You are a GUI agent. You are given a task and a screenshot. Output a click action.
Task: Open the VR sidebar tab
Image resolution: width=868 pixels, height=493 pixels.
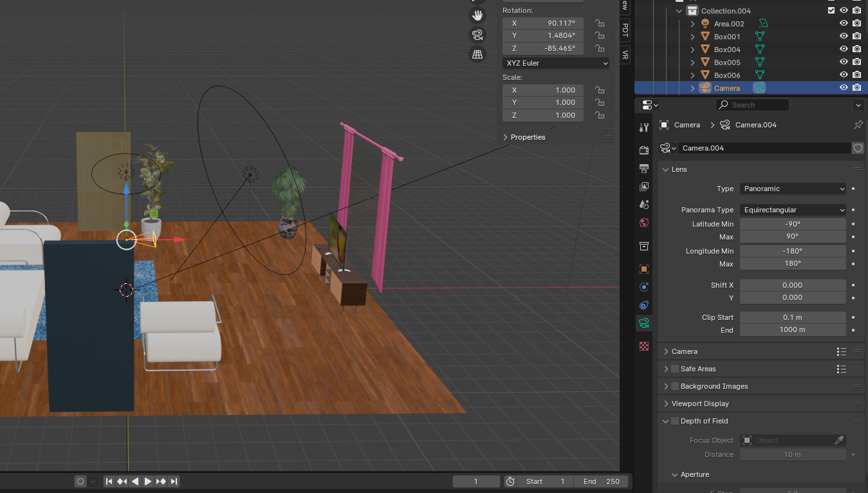tap(625, 55)
